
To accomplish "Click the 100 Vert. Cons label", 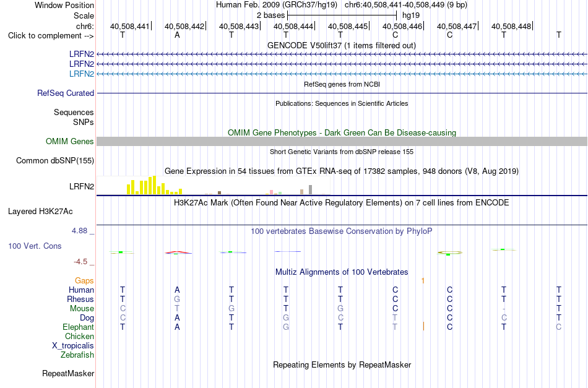I will [35, 246].
